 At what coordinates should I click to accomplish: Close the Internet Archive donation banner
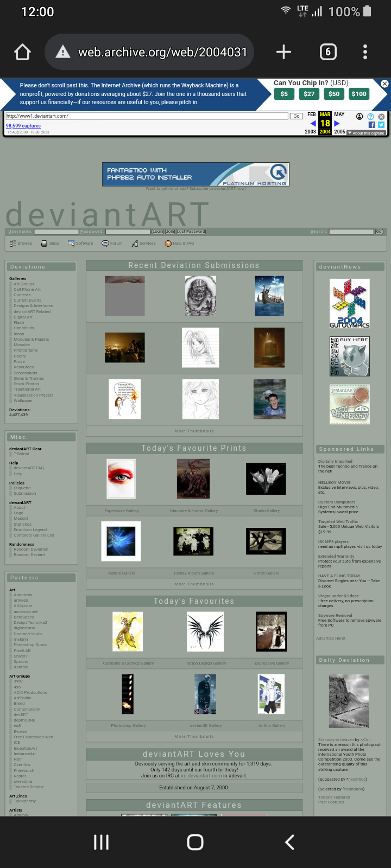[x=384, y=84]
